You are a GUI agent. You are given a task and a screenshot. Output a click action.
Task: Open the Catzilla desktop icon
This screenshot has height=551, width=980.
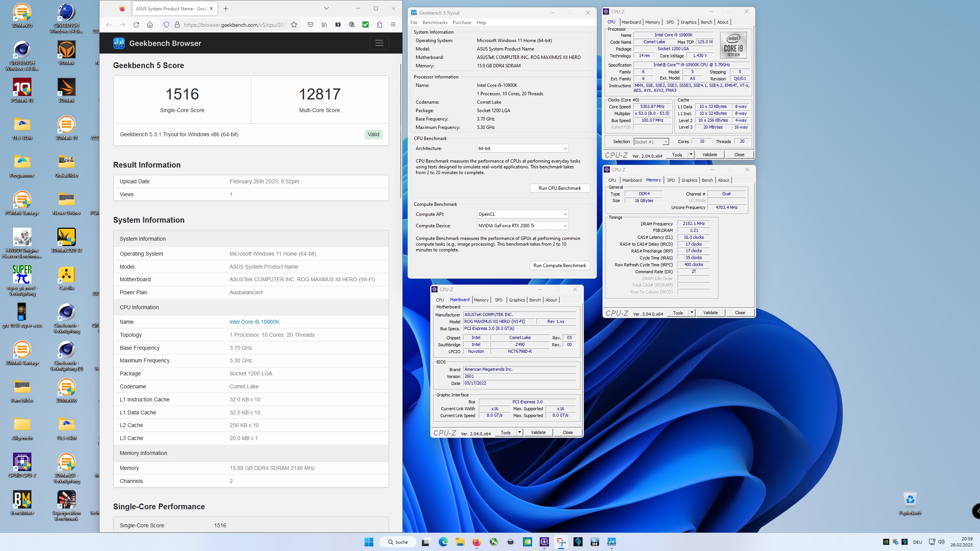coord(67,278)
